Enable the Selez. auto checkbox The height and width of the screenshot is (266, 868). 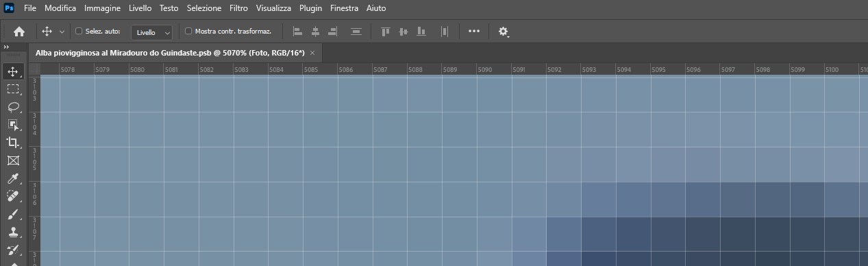78,31
